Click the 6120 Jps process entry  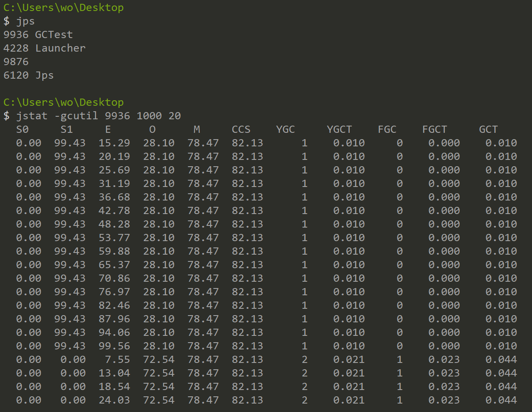click(28, 75)
